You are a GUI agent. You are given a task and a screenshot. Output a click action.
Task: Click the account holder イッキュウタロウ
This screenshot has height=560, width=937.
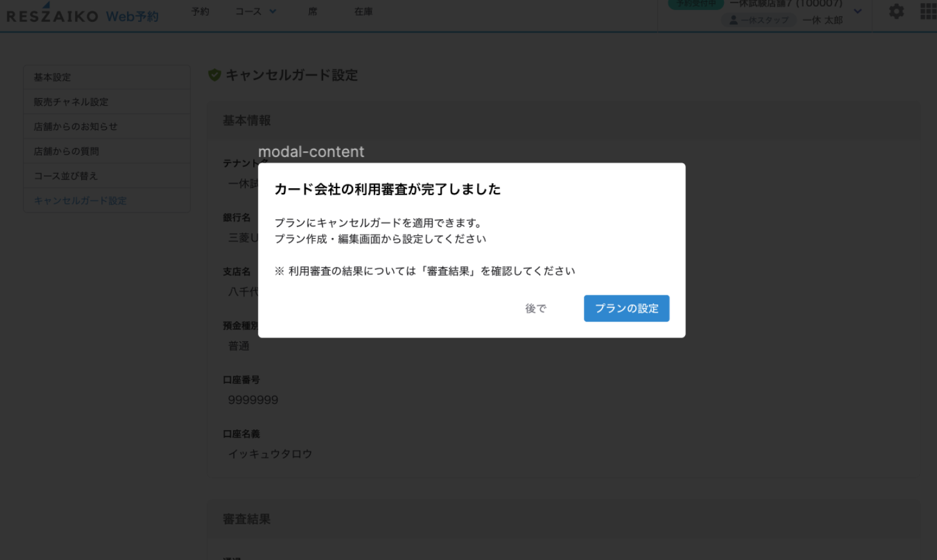270,454
